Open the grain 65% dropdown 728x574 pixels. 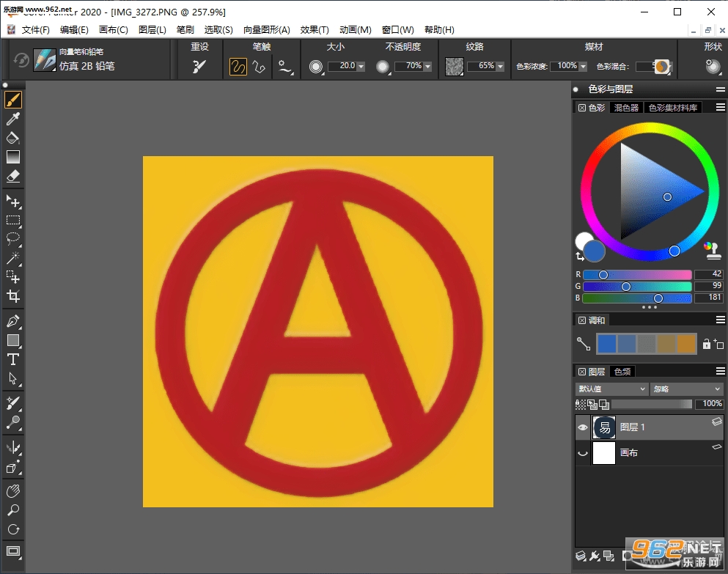click(501, 67)
